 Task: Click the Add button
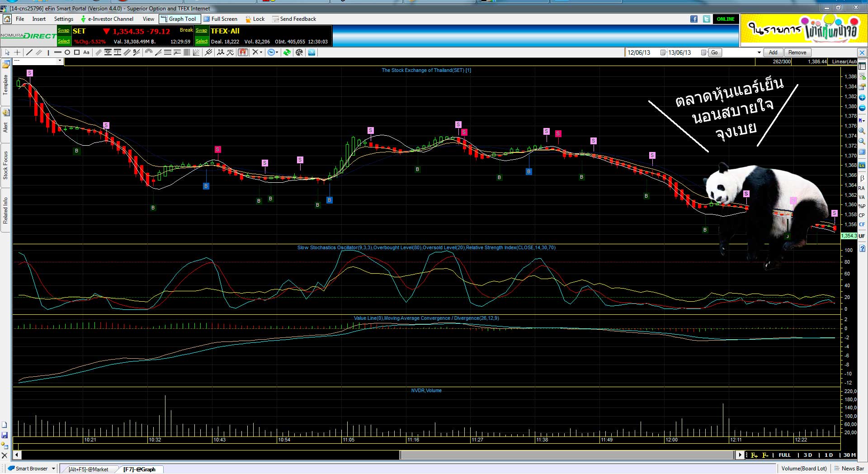pyautogui.click(x=773, y=52)
